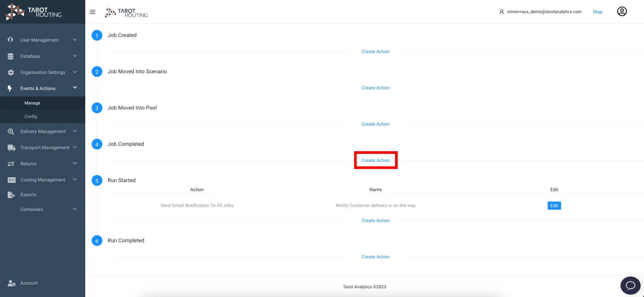Click the User Management person icon
This screenshot has width=644, height=297.
(10, 40)
